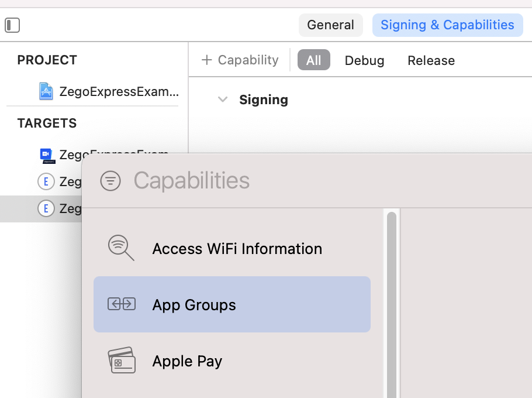Select the Debug configuration filter
Viewport: 532px width, 398px height.
pos(364,60)
